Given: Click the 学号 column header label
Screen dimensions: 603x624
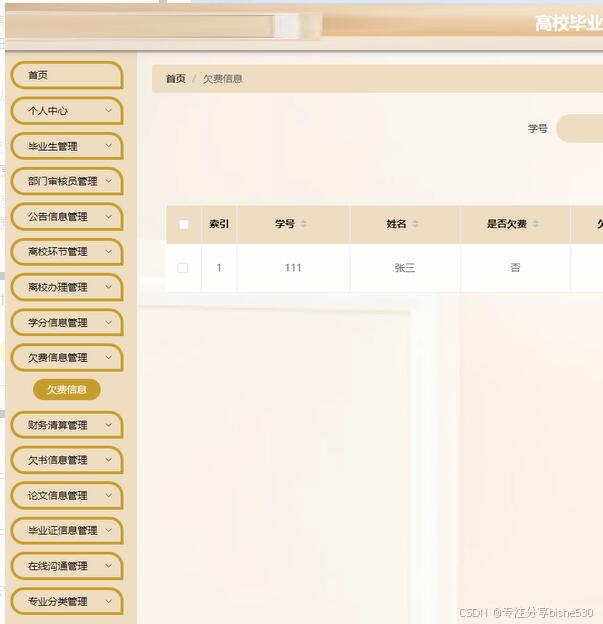Looking at the screenshot, I should pos(285,224).
